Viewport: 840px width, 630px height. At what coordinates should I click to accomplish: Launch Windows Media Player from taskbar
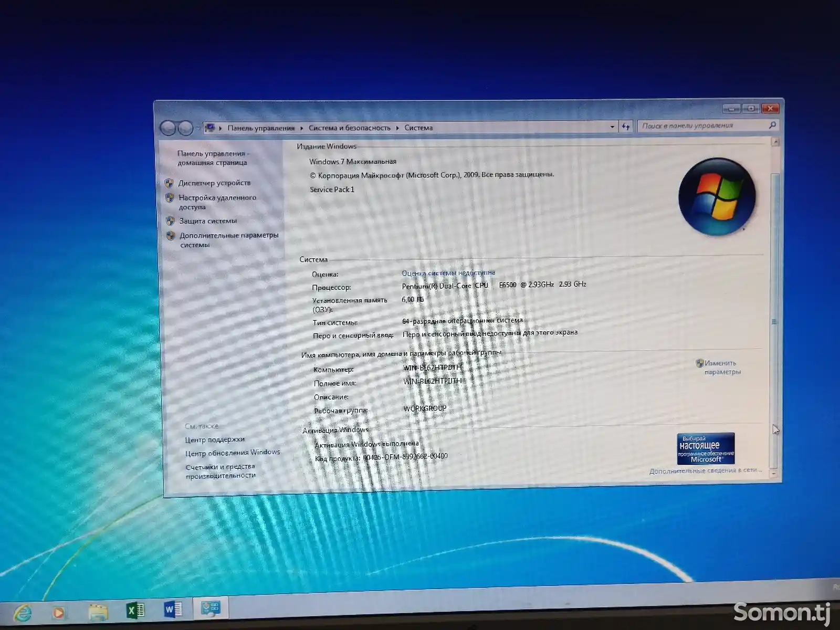coord(59,612)
